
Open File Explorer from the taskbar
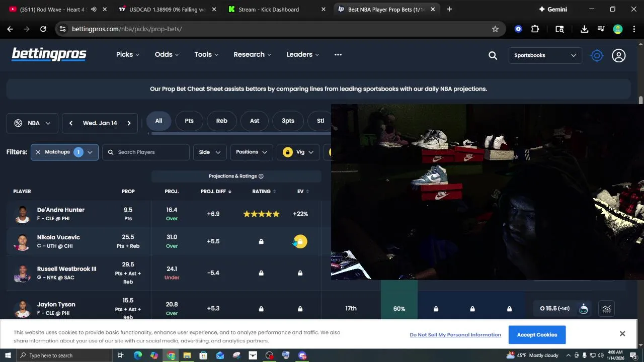pyautogui.click(x=187, y=355)
